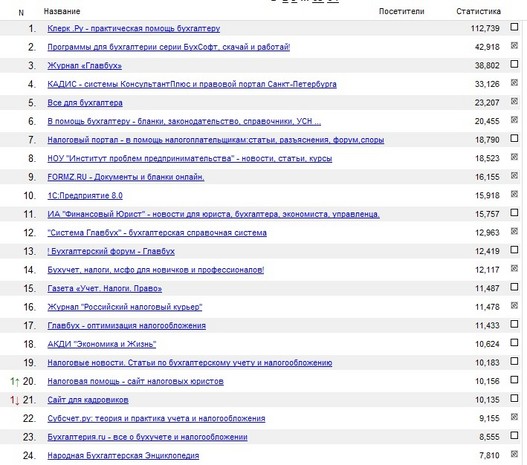Open statistics icon for FORMZ.RU row

[x=514, y=175]
